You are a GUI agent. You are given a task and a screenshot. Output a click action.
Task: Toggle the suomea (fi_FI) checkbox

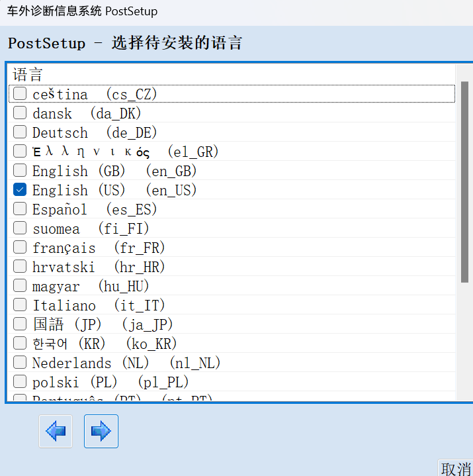click(20, 228)
